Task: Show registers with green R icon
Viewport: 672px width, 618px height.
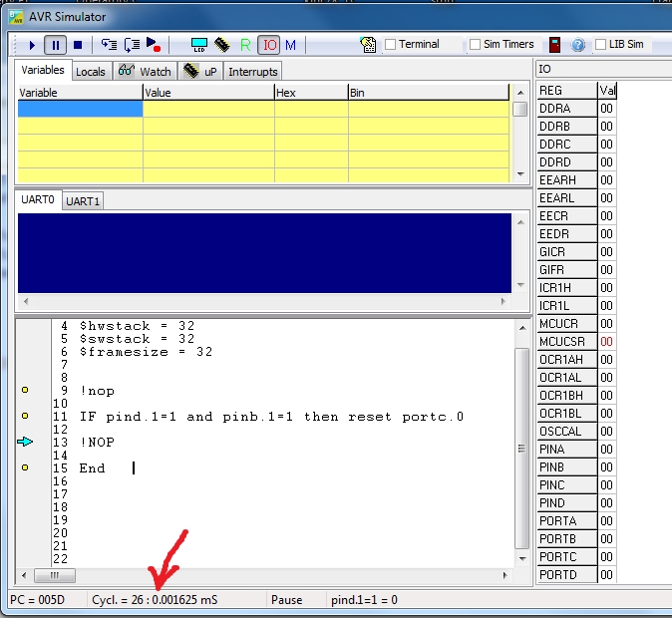Action: point(245,45)
